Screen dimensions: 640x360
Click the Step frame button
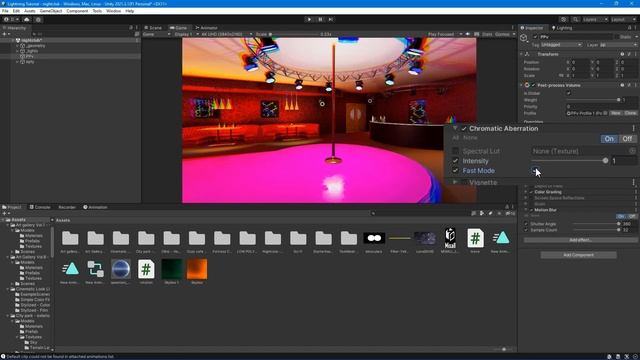coord(331,19)
